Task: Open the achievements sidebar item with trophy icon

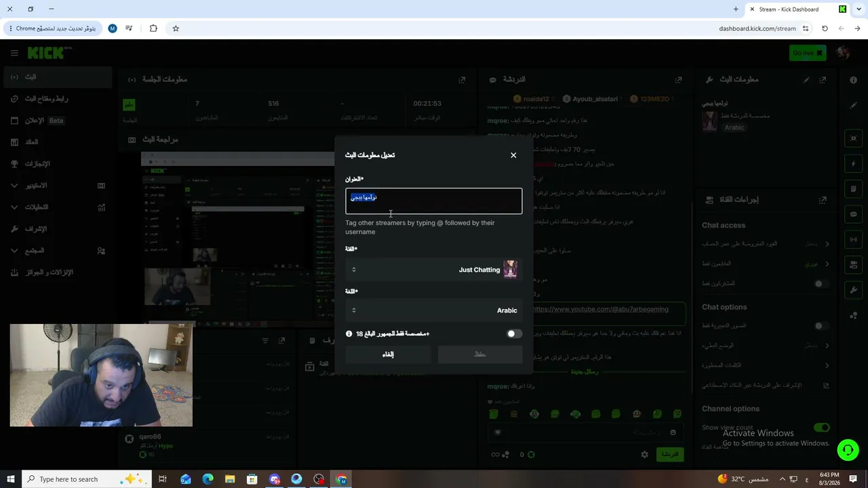Action: pyautogui.click(x=57, y=164)
